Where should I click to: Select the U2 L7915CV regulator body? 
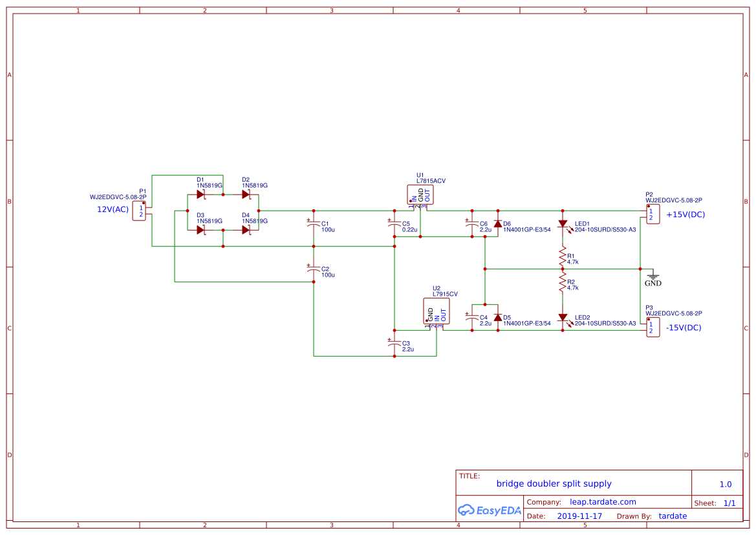437,311
